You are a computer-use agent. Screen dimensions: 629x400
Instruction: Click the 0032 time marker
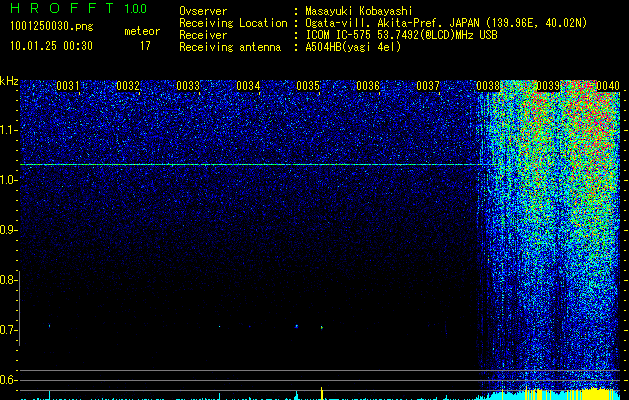128,86
